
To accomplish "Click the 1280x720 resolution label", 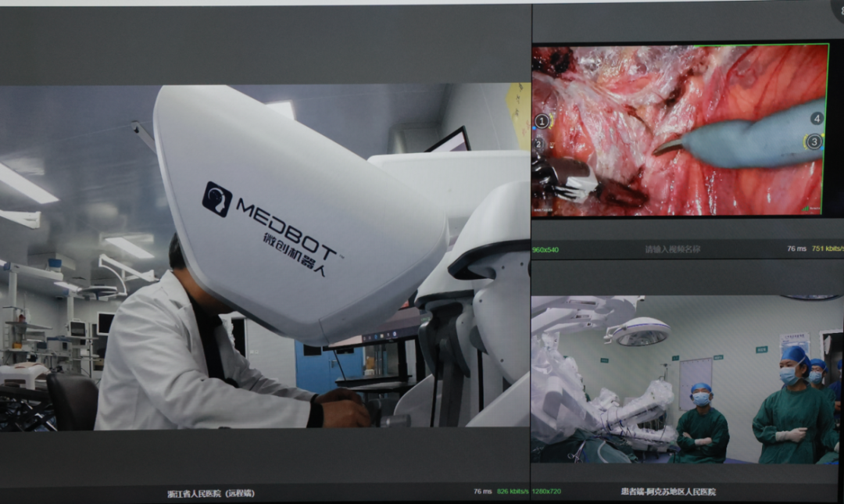I will tap(546, 491).
